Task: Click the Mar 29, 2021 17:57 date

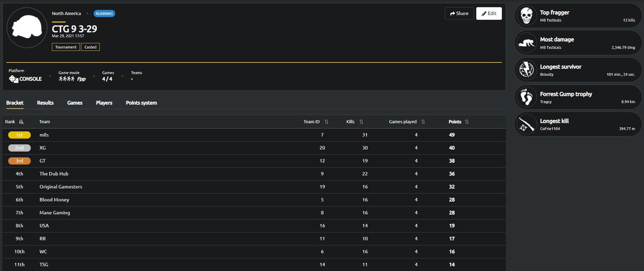Action: click(68, 36)
